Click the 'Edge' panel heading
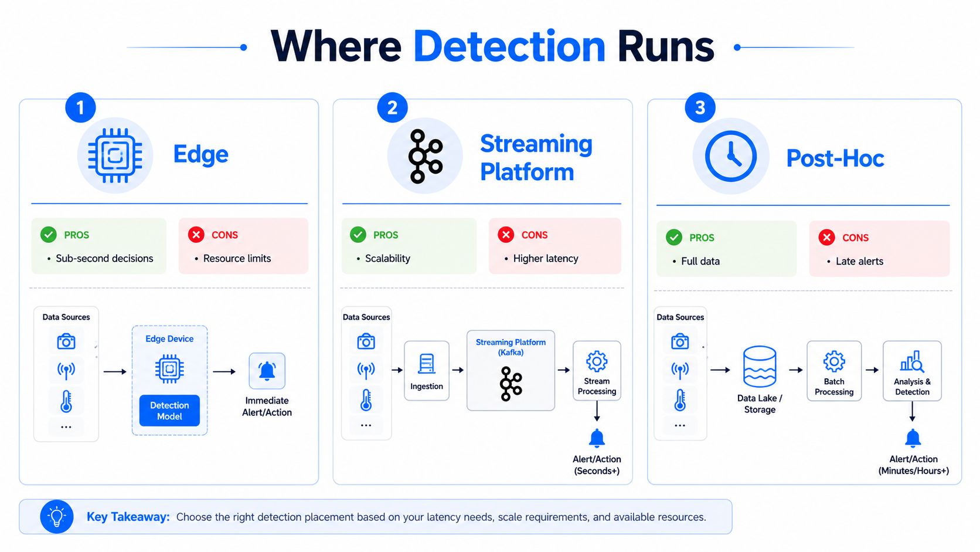 (x=200, y=155)
